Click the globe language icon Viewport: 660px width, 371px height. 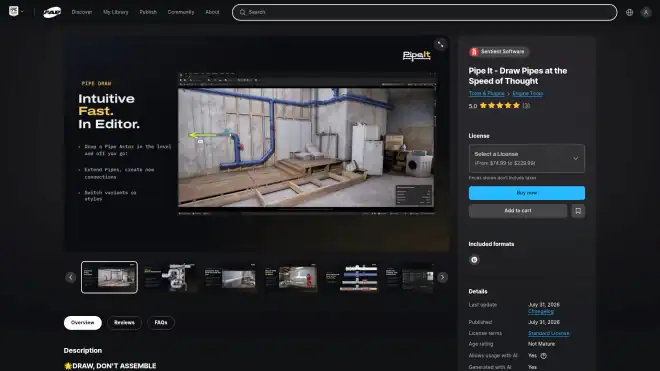[629, 12]
